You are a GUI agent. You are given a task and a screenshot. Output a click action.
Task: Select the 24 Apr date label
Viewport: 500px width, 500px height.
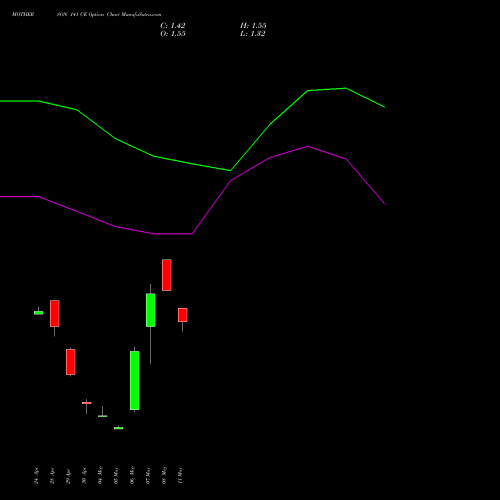coord(36,476)
